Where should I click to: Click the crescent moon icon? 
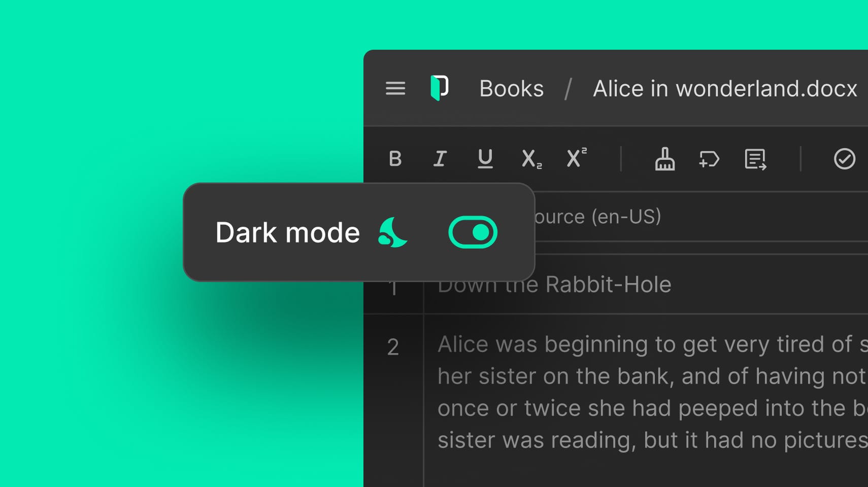[392, 232]
